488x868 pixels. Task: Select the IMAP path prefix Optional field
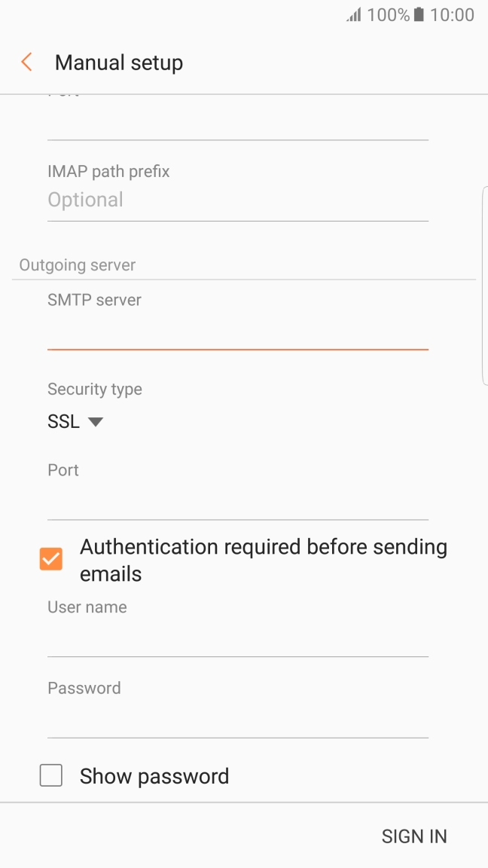[x=238, y=200]
